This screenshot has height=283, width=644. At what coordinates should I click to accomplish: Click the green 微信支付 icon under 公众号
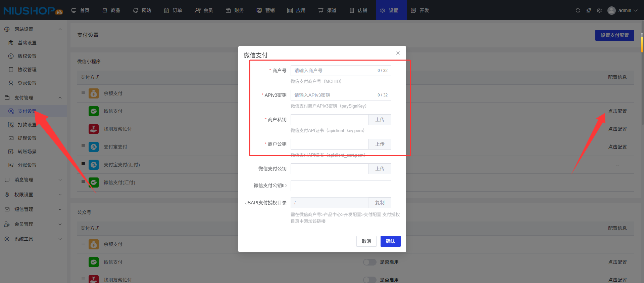[94, 262]
